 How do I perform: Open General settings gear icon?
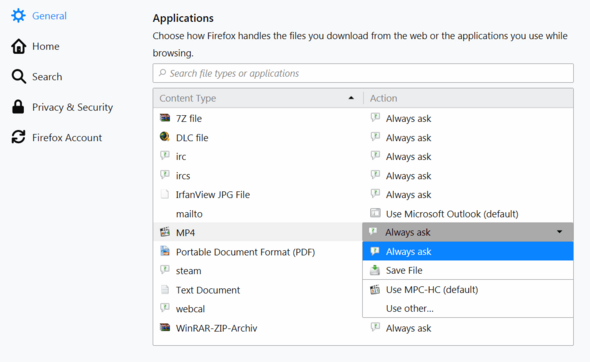click(18, 16)
